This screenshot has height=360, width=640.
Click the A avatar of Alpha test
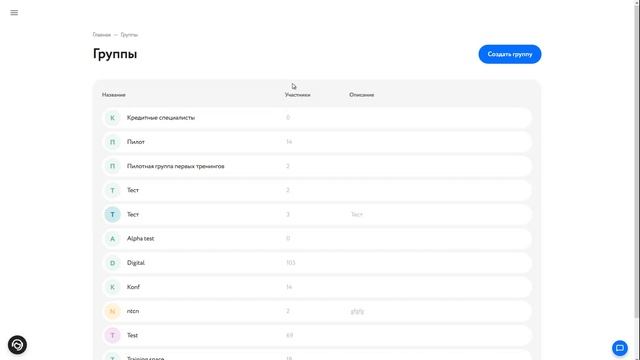point(113,238)
